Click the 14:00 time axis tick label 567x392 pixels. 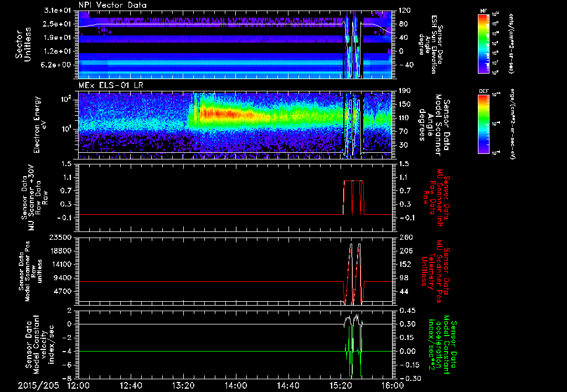[236, 385]
